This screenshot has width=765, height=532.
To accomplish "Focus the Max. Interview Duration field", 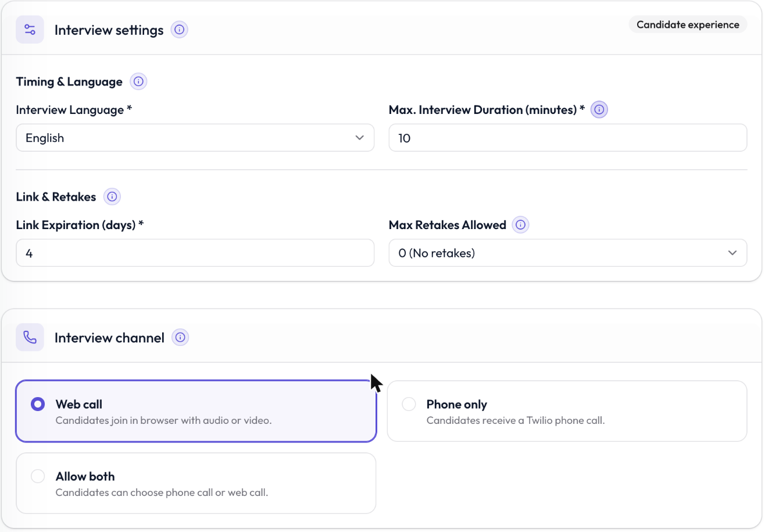I will [x=568, y=138].
